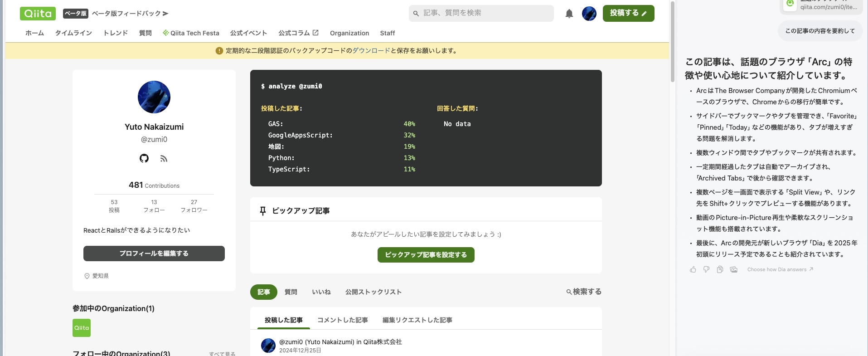Image resolution: width=868 pixels, height=356 pixels.
Task: Open the Organization nav item
Action: (x=349, y=33)
